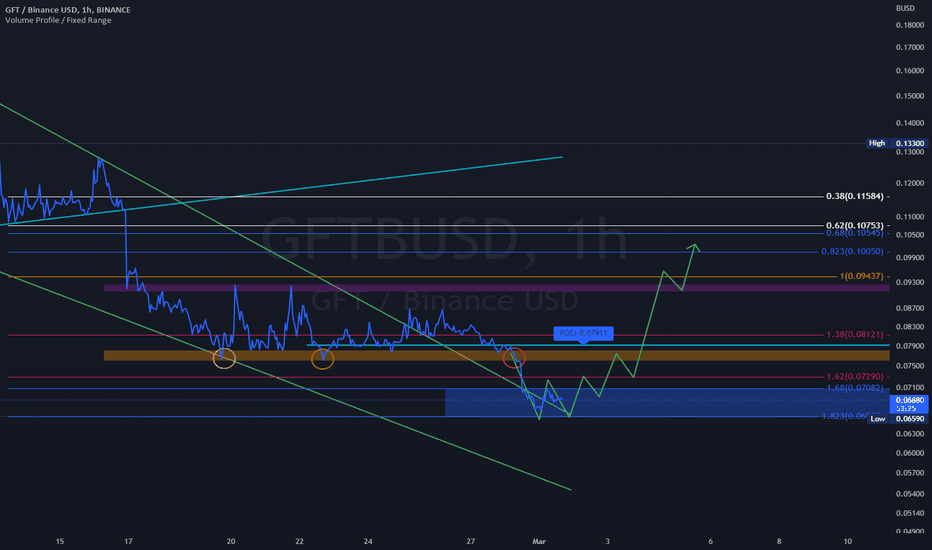
Task: Select the 0.38(0.11584) Fibonacci level label
Action: [854, 196]
